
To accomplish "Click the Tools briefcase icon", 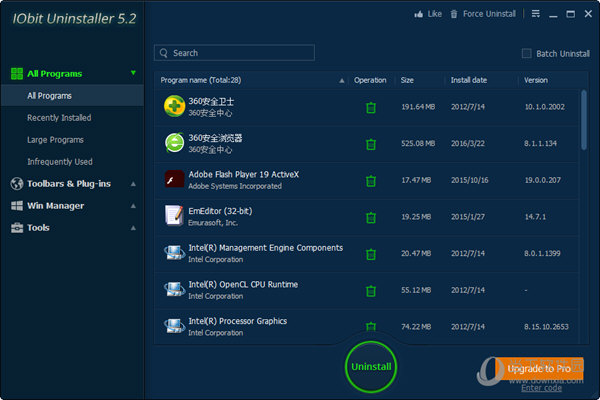I will (17, 228).
